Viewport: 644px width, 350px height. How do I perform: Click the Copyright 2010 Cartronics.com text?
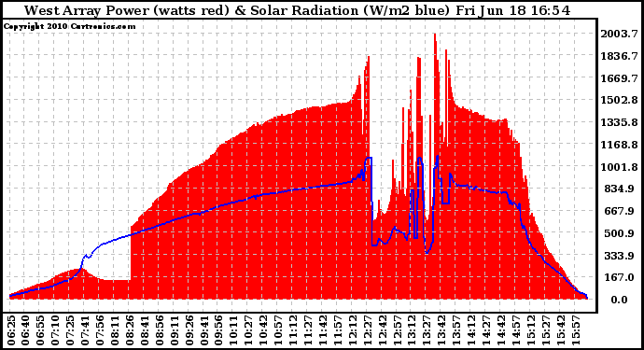pos(70,26)
